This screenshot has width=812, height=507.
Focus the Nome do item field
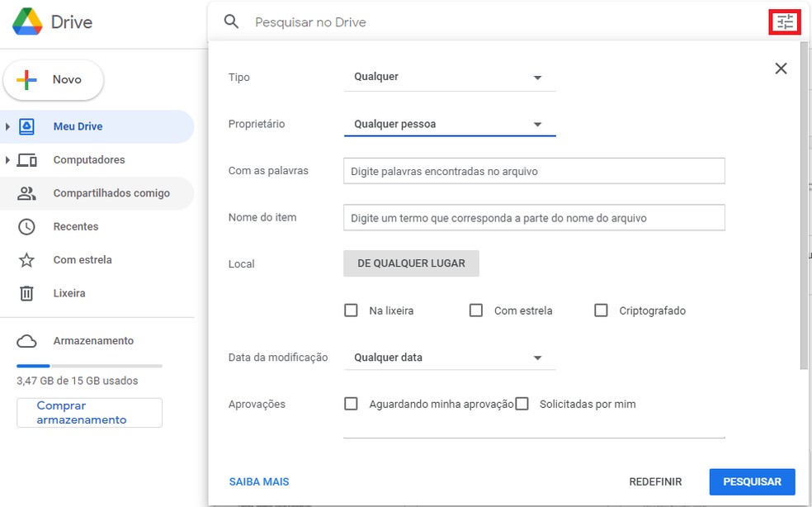click(534, 218)
